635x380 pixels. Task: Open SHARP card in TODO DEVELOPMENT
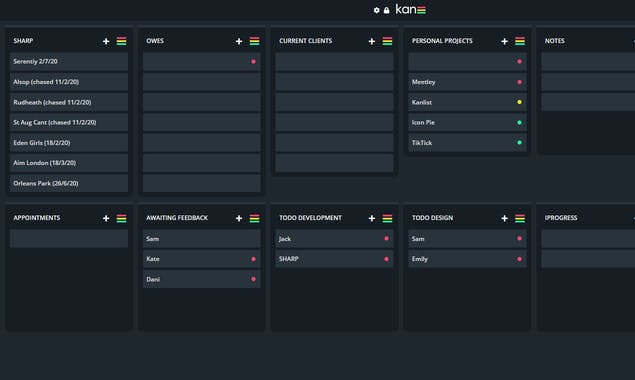pos(335,259)
